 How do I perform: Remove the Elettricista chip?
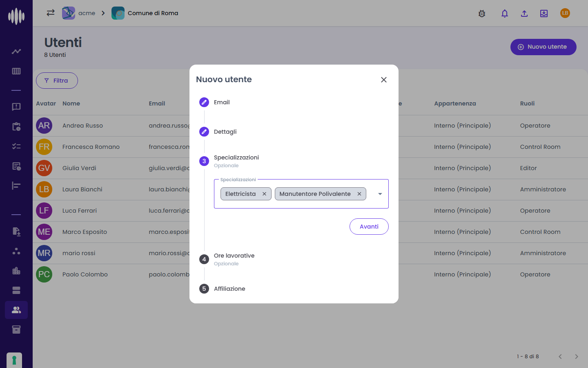pos(264,194)
